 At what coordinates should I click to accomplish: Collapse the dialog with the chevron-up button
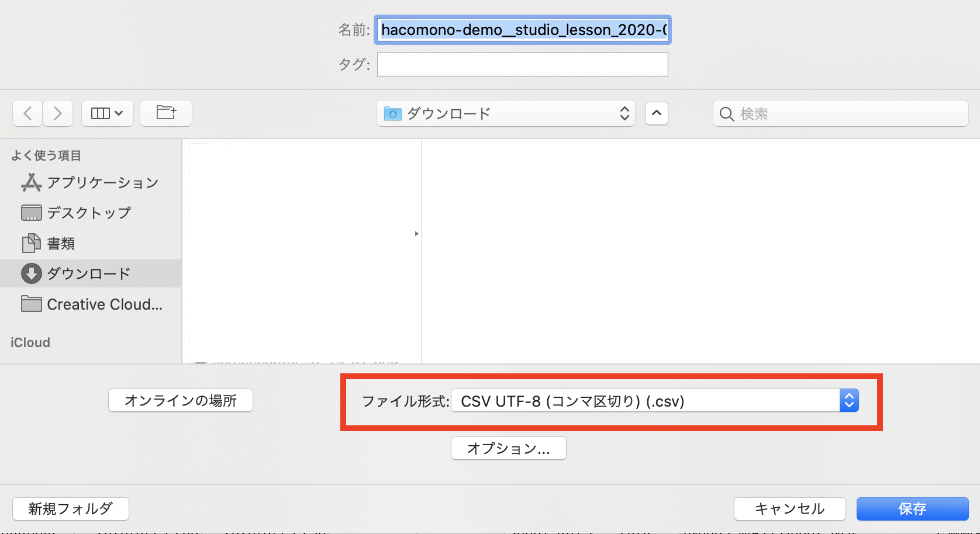pos(656,113)
